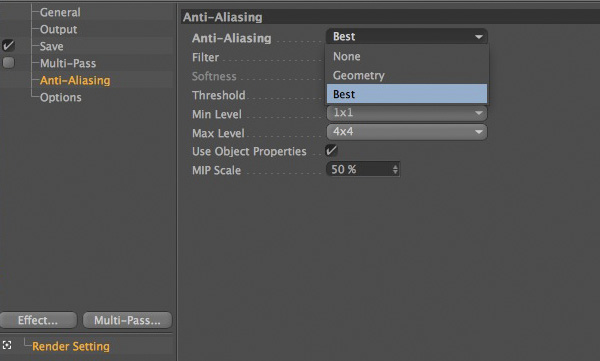Screen dimensions: 600x361
Task: Open the General settings section
Action: 60,12
